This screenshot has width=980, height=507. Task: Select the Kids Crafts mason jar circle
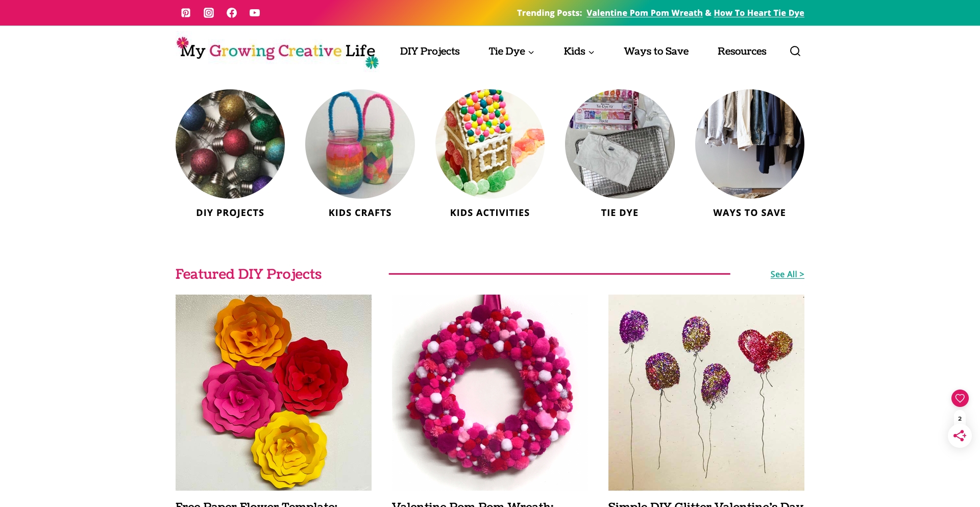pos(360,144)
